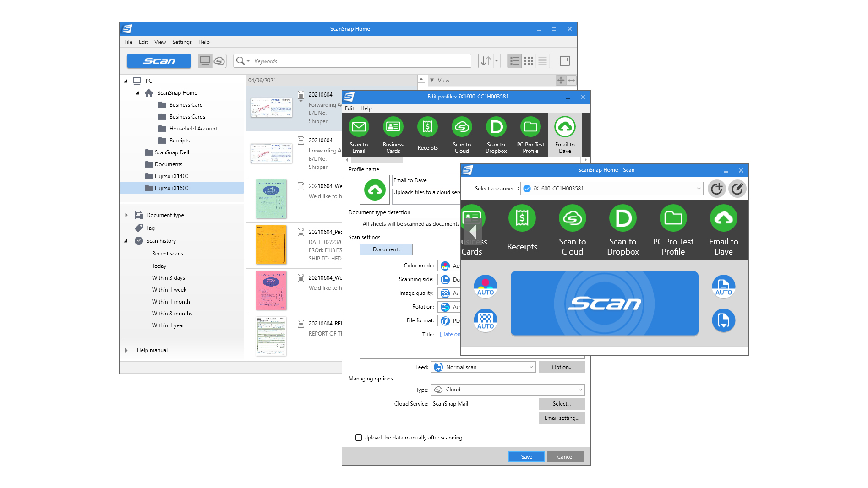This screenshot has width=868, height=488.
Task: Click the Email to Dave profile name field
Action: [426, 180]
